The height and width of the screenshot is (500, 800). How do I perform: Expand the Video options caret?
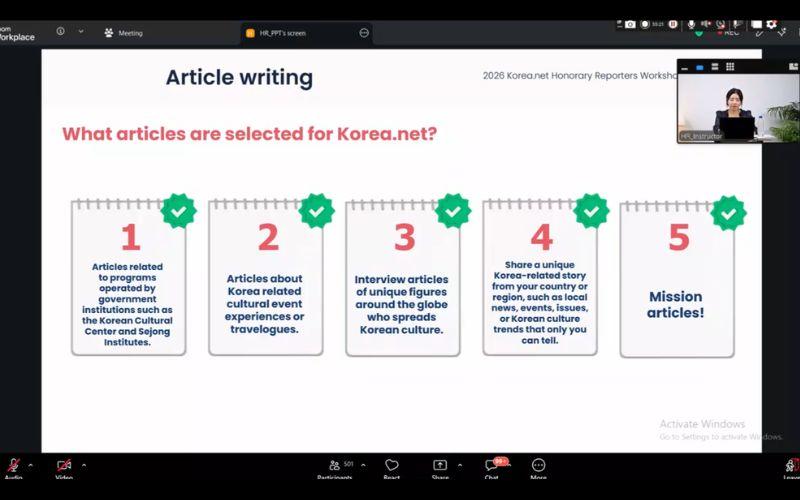tap(84, 465)
